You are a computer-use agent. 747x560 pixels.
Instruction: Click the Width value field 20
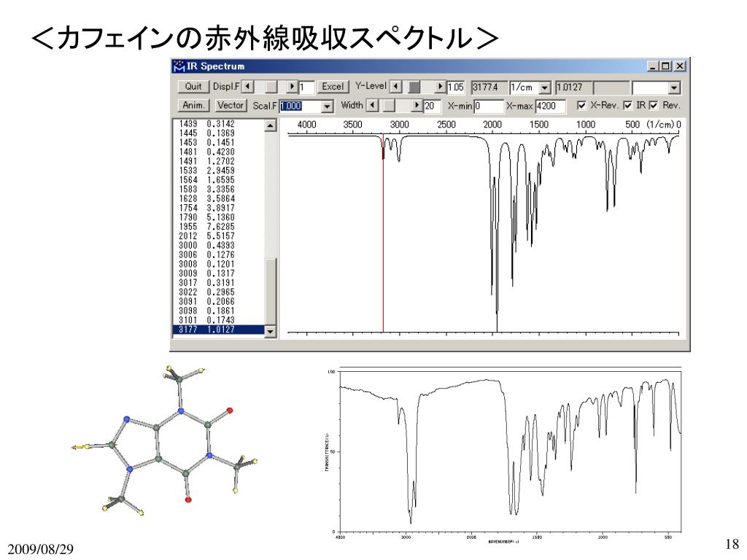432,106
